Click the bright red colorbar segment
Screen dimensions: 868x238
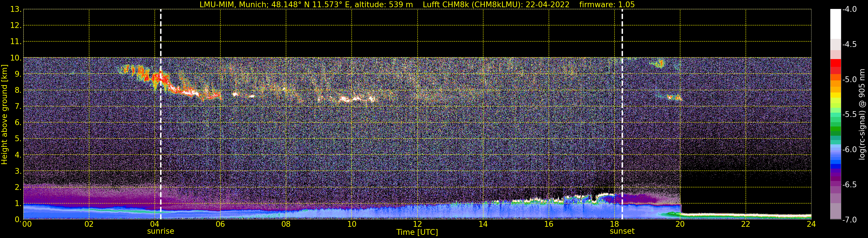[836, 63]
